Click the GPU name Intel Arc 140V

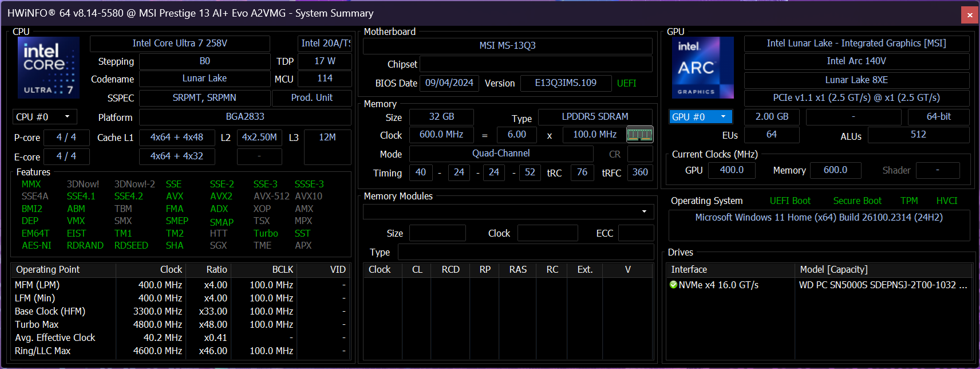pos(856,61)
